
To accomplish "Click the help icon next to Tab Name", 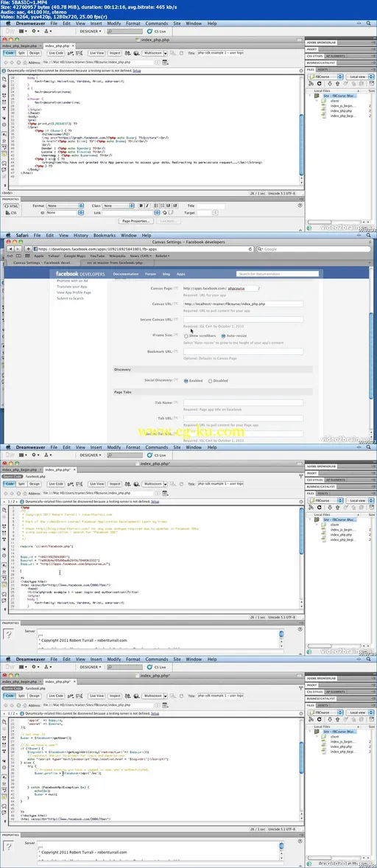I will (x=176, y=402).
